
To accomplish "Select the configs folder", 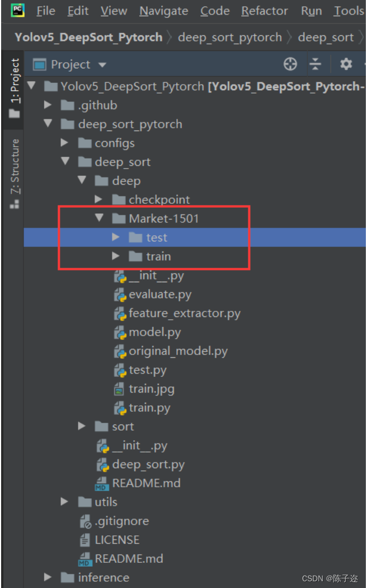I will pyautogui.click(x=106, y=143).
